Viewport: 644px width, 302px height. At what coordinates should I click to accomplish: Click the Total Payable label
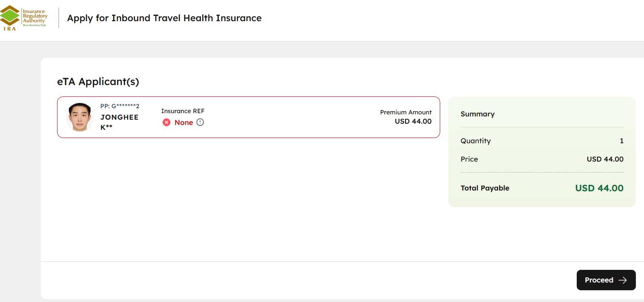[485, 188]
